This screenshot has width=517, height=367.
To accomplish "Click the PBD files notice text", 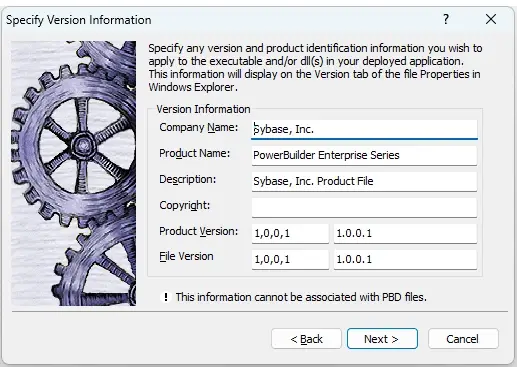I will (x=301, y=297).
